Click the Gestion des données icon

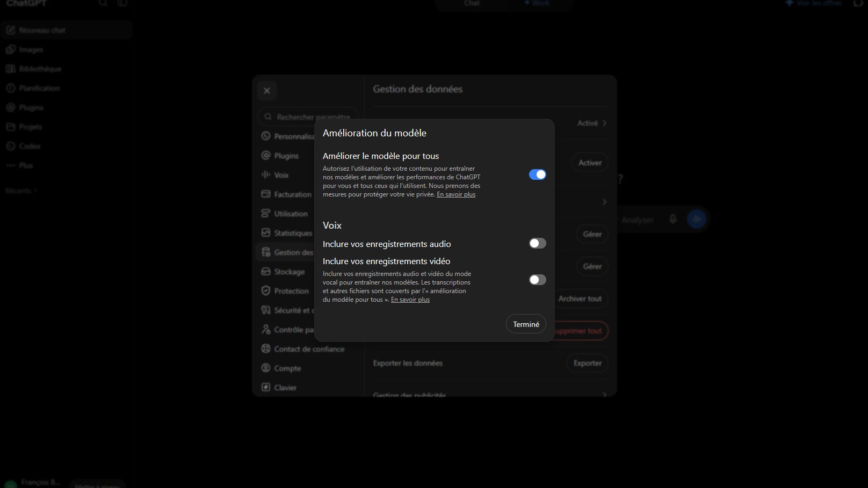[266, 252]
